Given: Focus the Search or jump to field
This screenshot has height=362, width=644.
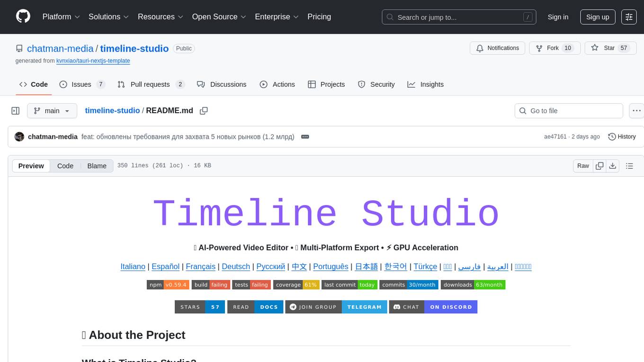Looking at the screenshot, I should pos(459,17).
